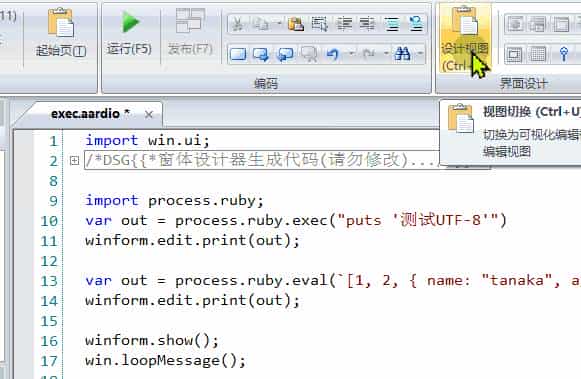
Task: Toggle the design grid icon
Action: (x=538, y=54)
